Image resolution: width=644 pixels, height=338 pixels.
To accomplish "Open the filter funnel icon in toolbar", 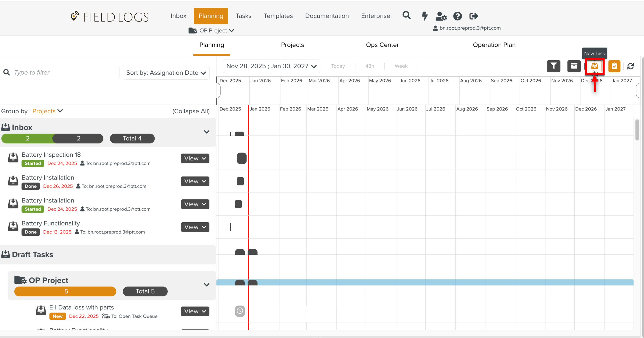I will [x=553, y=66].
